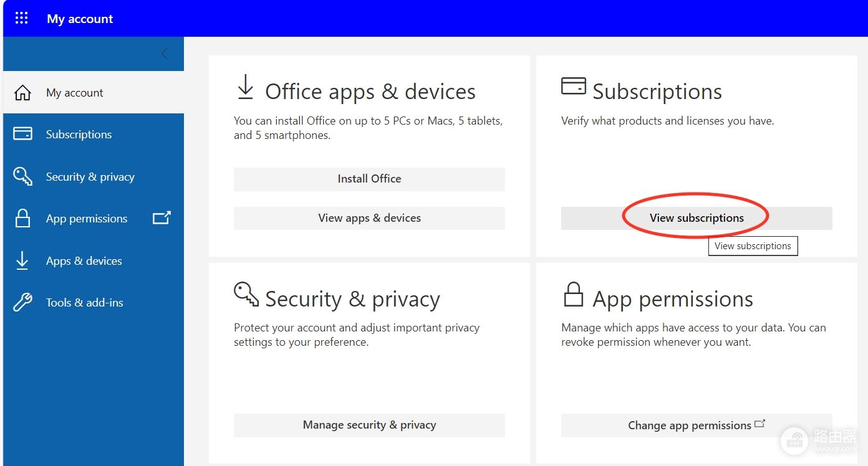This screenshot has width=868, height=466.
Task: Collapse the sidebar with the chevron arrow
Action: 164,54
